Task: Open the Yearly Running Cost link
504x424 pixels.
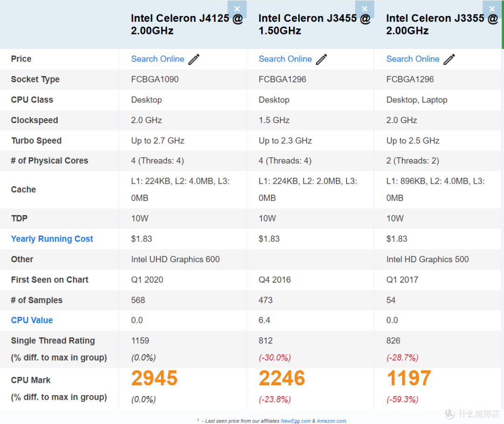Action: tap(52, 239)
